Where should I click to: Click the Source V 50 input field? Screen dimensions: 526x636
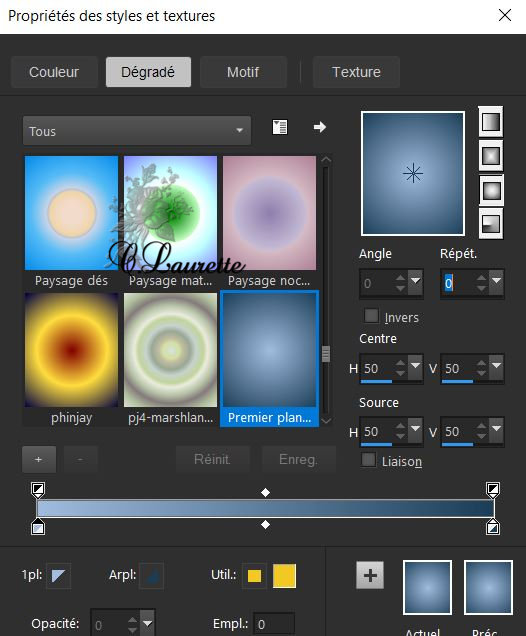click(x=458, y=431)
